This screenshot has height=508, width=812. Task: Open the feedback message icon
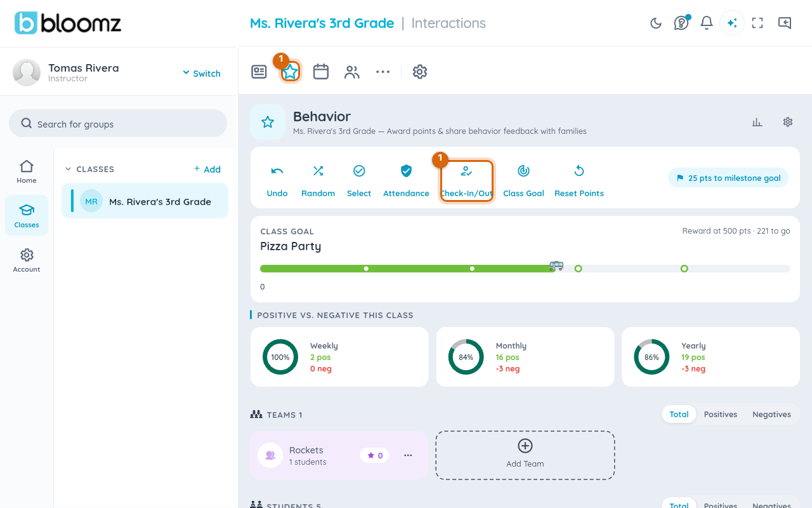click(x=785, y=23)
